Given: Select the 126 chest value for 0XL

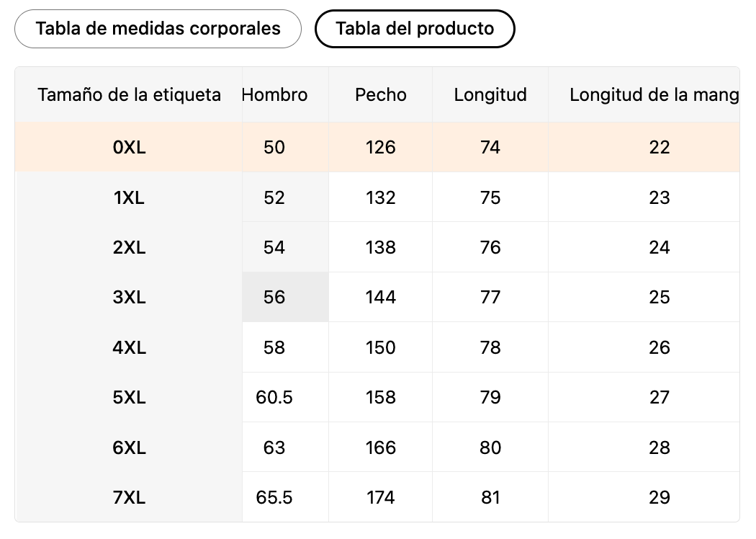Looking at the screenshot, I should pos(380,147).
